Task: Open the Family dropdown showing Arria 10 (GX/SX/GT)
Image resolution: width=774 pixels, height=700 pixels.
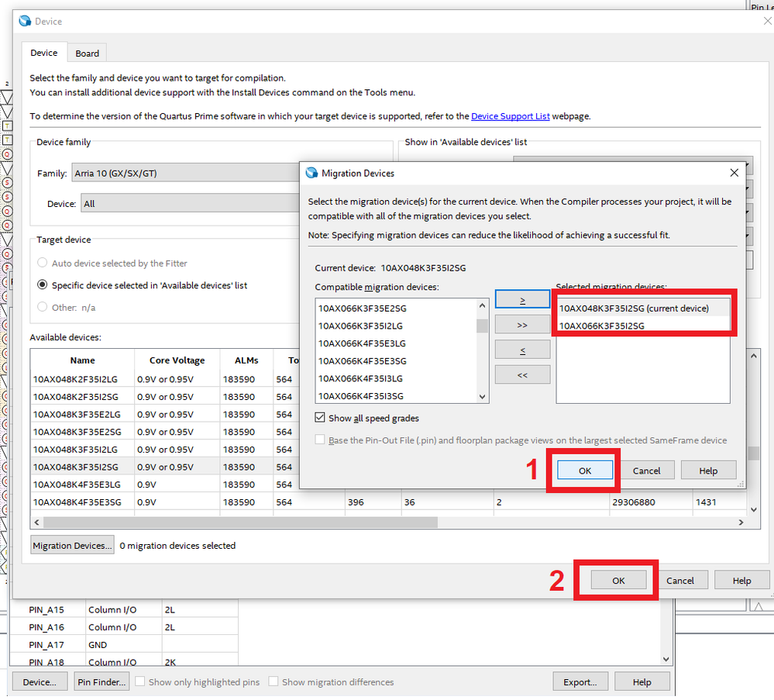Action: [186, 174]
